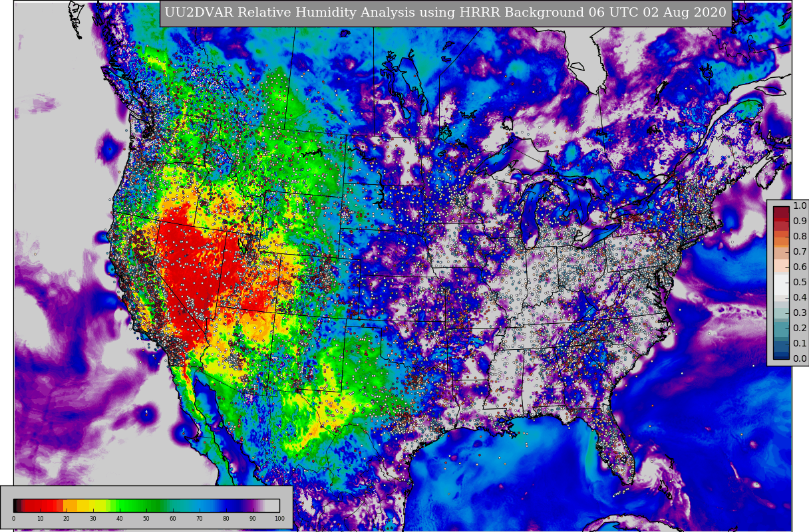The image size is (809, 532).
Task: Pick the light gray end of humidity colorbar
Action: [271, 505]
